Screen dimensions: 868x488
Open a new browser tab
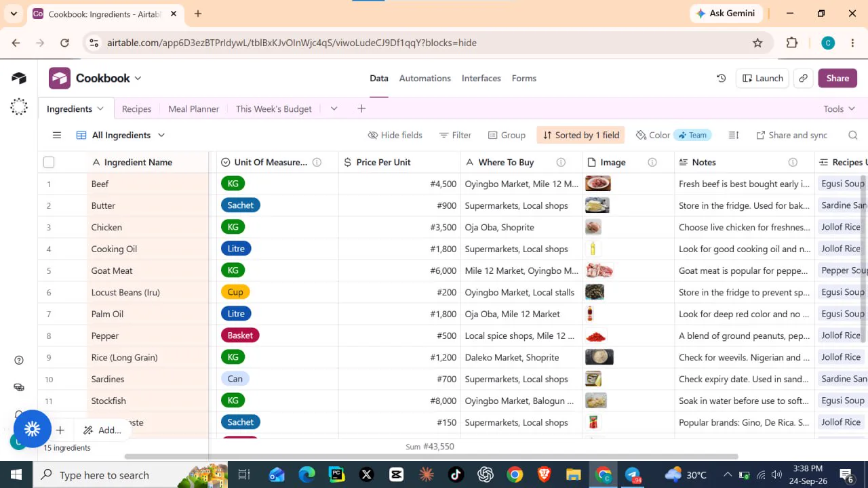point(198,14)
